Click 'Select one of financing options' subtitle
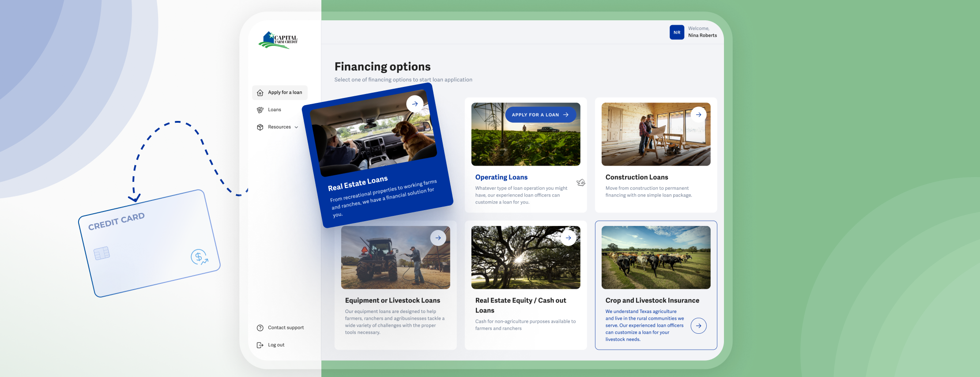Image resolution: width=980 pixels, height=377 pixels. (x=403, y=80)
